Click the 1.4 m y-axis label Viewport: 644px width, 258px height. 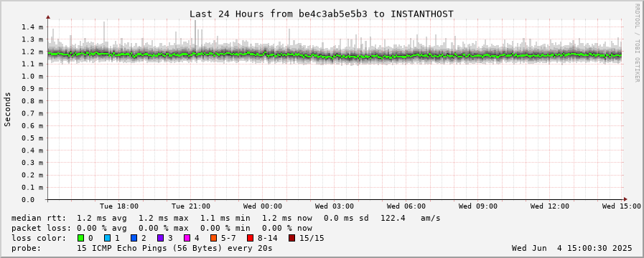pos(32,27)
